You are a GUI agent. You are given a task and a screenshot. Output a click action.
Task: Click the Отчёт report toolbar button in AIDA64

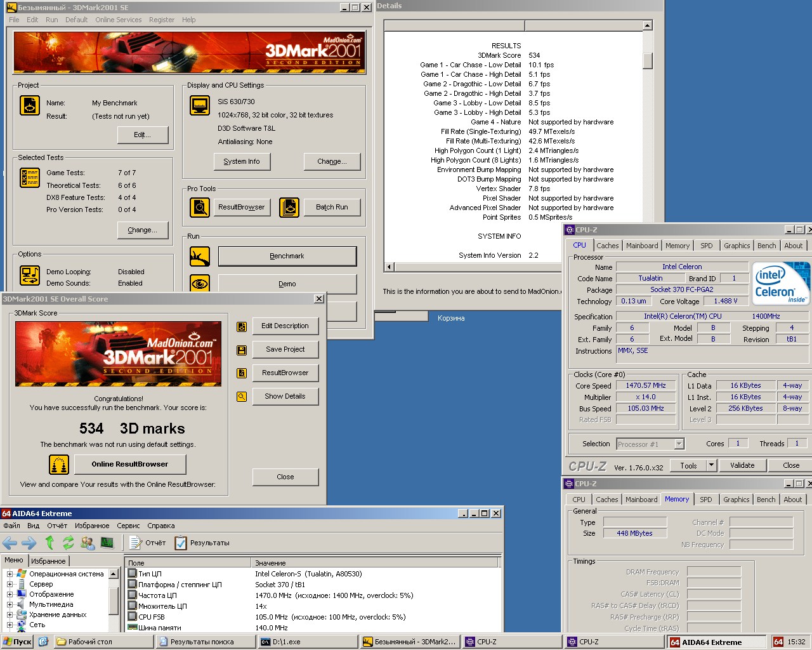tap(147, 543)
